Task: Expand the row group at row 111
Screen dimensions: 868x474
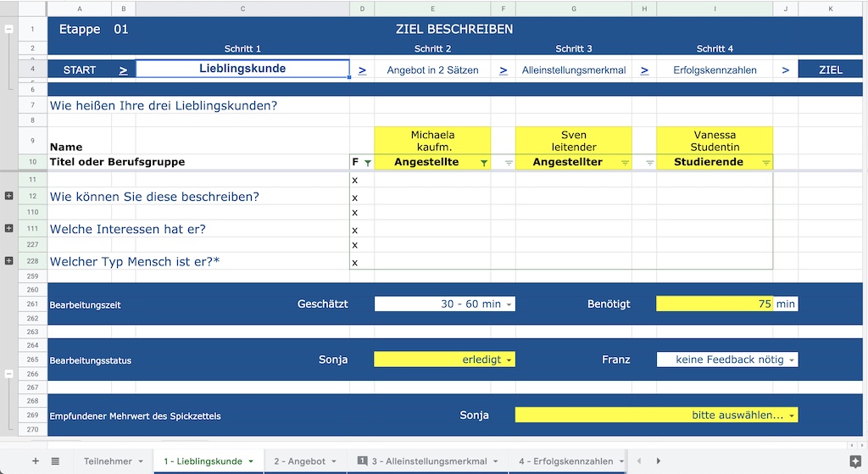Action: pyautogui.click(x=8, y=228)
